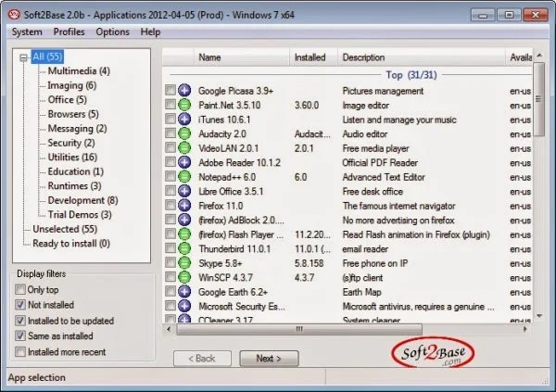Click the green icon beside WinSCP 4.3.7
The image size is (556, 392).
184,277
